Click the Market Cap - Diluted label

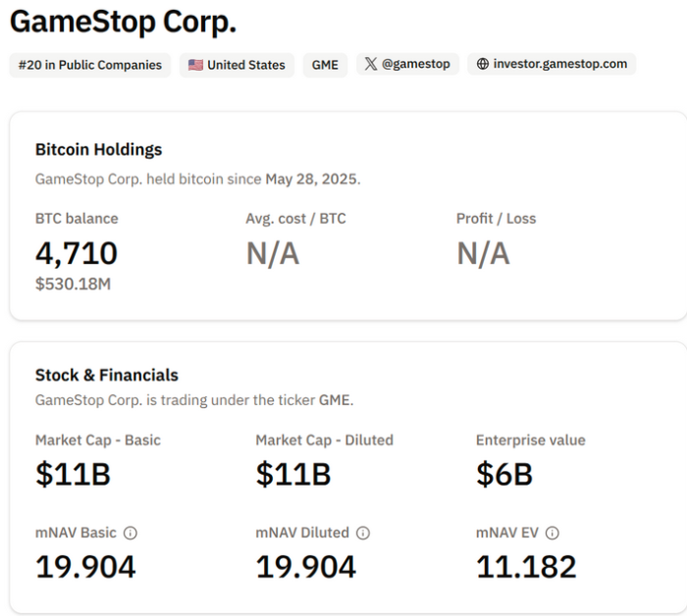pos(325,440)
